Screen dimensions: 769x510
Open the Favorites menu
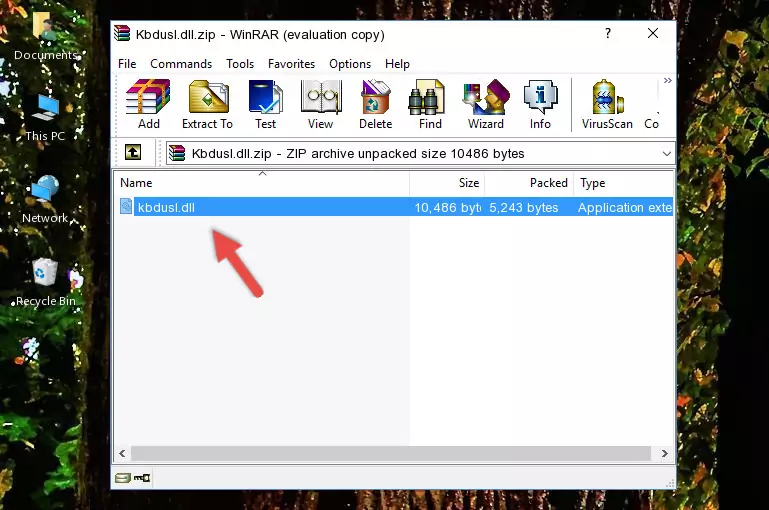click(x=291, y=64)
